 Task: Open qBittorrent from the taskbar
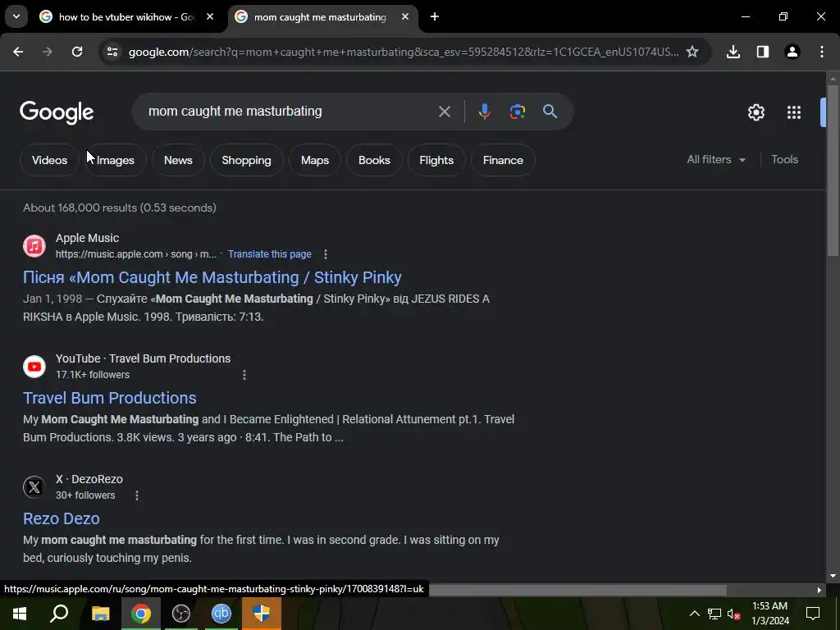tap(221, 614)
